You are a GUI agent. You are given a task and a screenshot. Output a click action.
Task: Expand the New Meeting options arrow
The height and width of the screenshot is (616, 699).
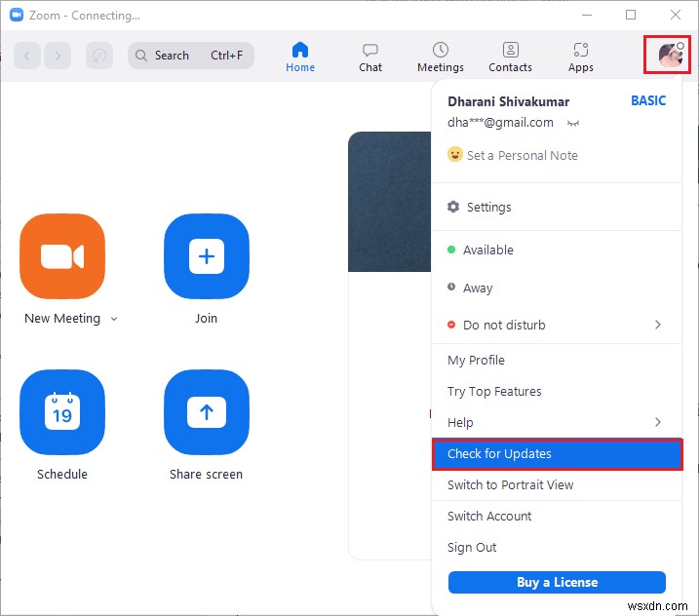pos(114,319)
